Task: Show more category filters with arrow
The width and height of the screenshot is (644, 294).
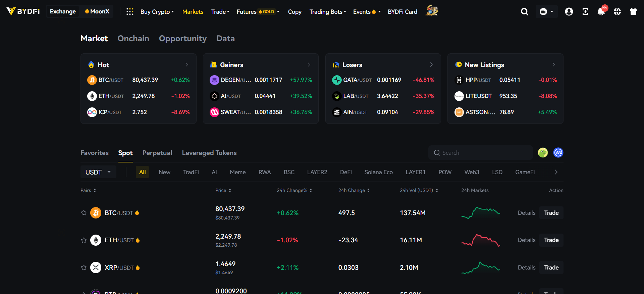Action: click(556, 172)
